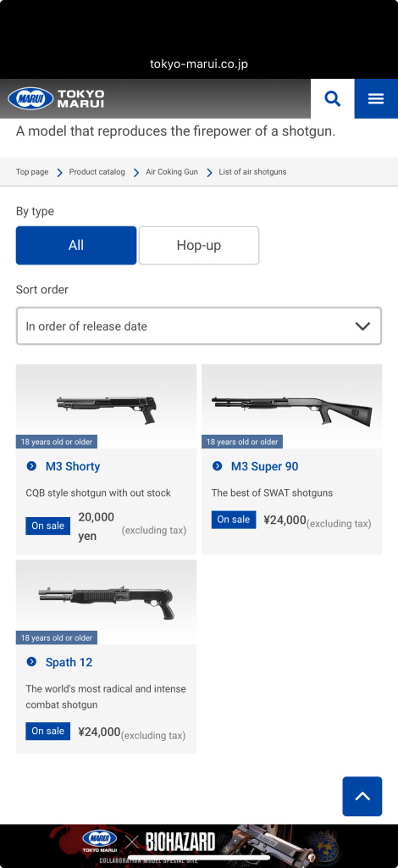Viewport: 398px width, 868px height.
Task: Click the circle arrow beside M3 Super 90
Action: point(218,466)
